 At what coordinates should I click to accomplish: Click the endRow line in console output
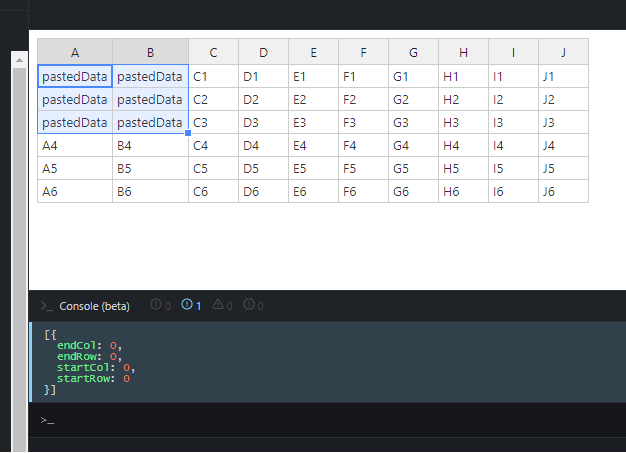coord(89,356)
